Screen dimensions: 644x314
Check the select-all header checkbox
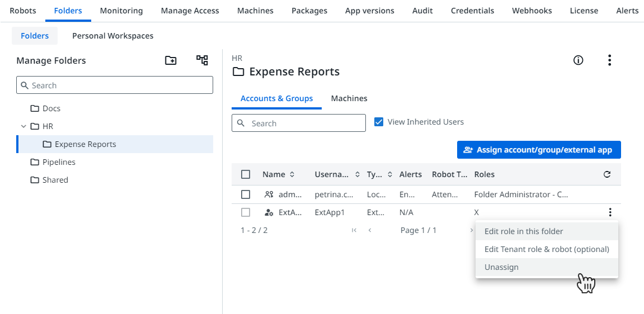(246, 174)
